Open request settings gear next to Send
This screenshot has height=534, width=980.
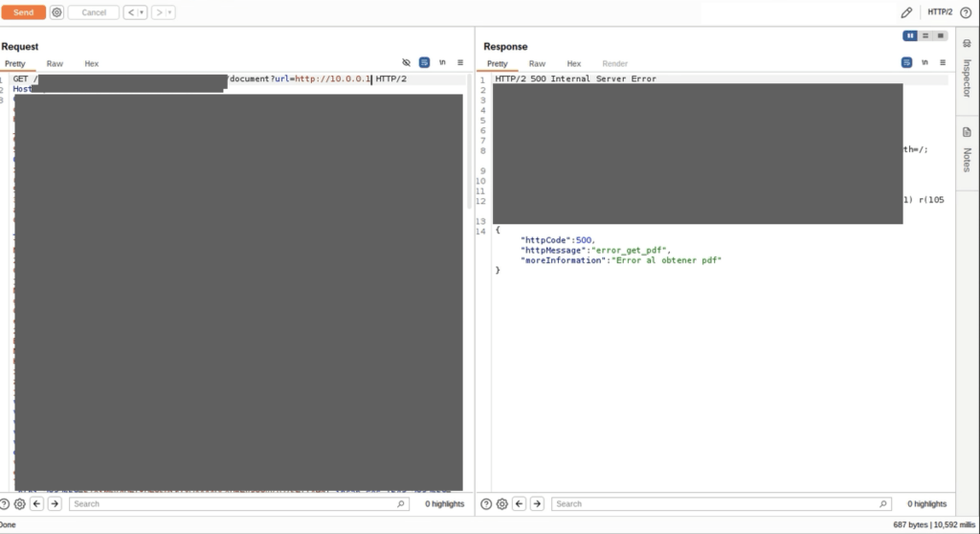click(56, 12)
